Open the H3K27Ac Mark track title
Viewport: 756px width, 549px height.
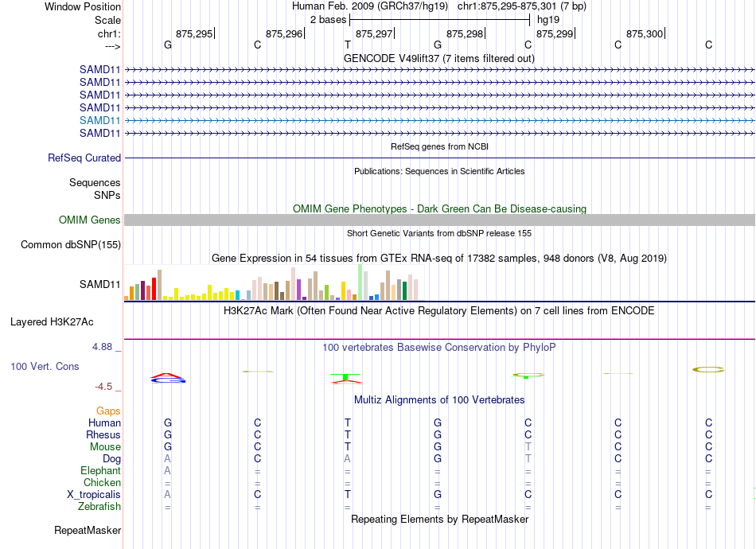click(439, 310)
